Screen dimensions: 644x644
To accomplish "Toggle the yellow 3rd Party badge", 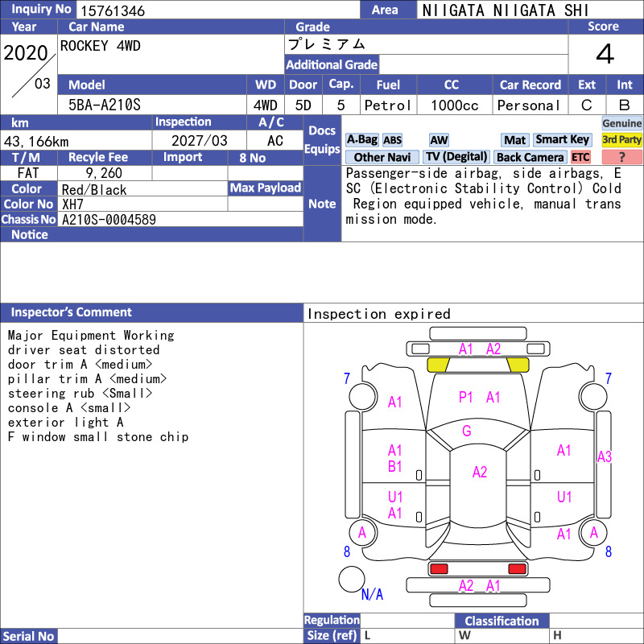I will click(621, 139).
